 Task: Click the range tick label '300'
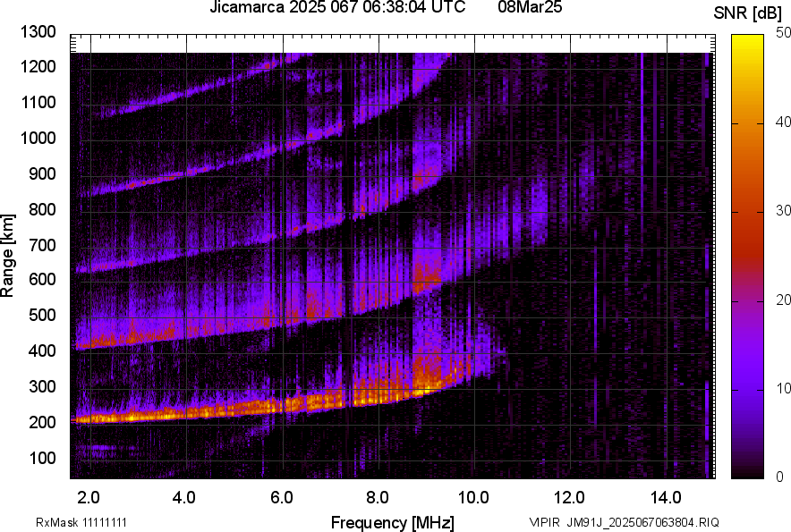[x=42, y=387]
